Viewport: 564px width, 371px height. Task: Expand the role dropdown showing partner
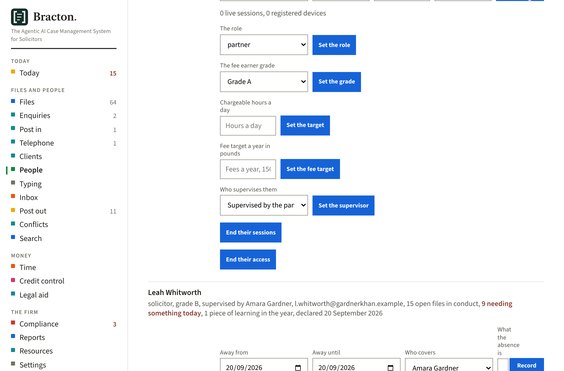[264, 45]
